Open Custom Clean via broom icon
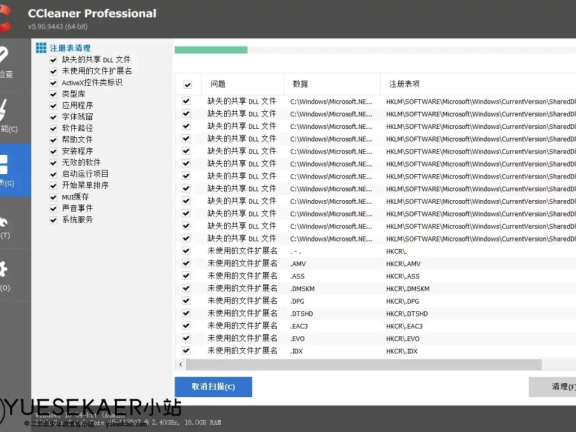 4,109
